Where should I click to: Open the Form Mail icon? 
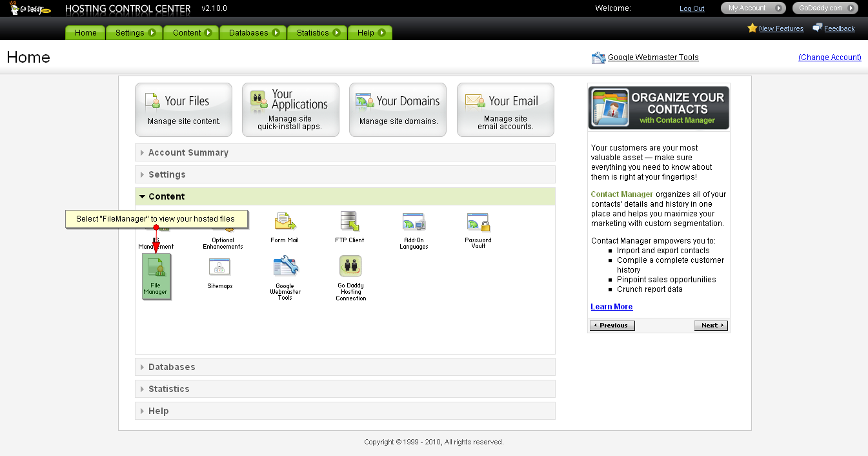pos(285,222)
